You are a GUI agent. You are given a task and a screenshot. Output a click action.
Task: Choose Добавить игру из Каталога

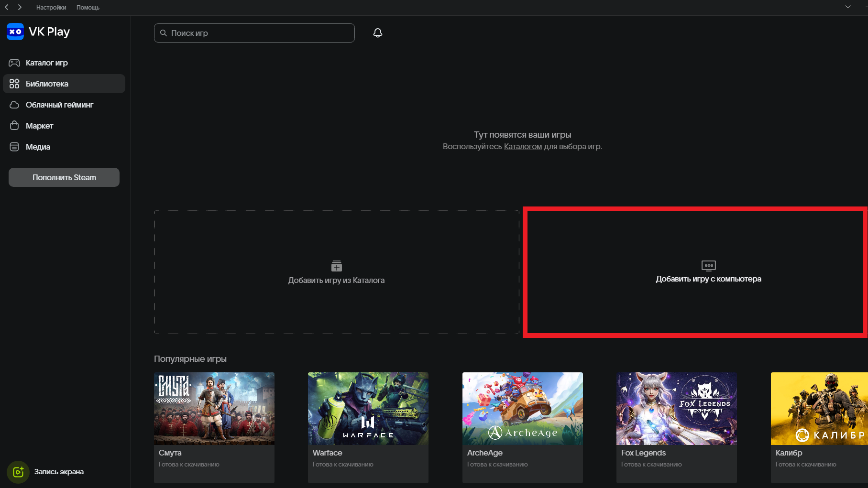(x=337, y=272)
